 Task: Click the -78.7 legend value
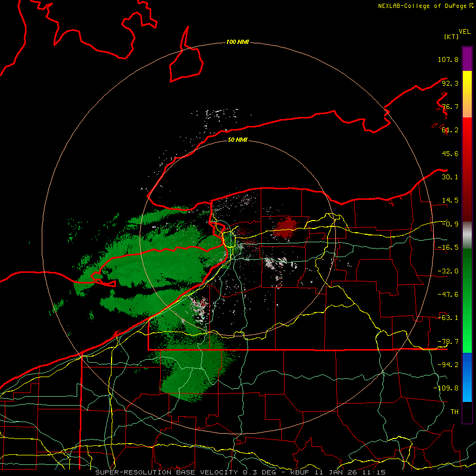(448, 342)
